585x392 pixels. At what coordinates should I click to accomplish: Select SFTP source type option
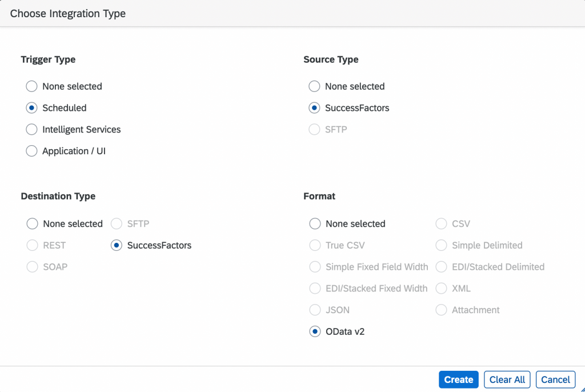coord(315,130)
